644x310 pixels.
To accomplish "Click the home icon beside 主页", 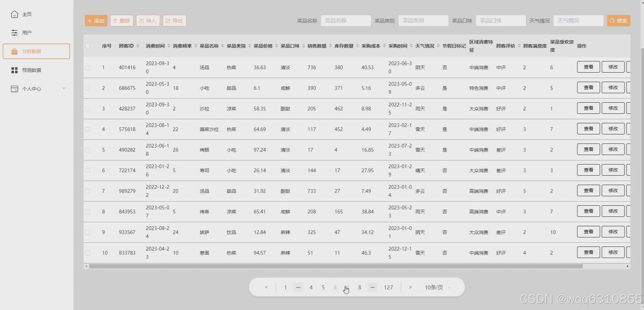I will coord(14,14).
